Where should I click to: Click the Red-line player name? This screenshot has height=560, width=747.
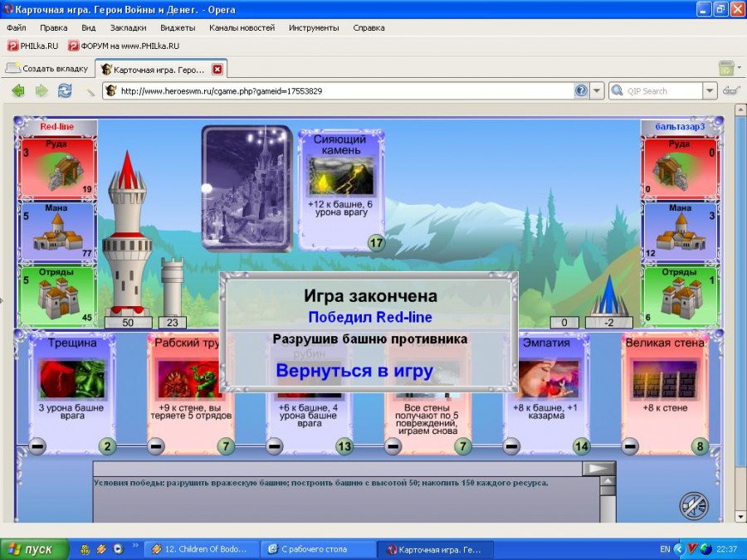[x=56, y=127]
